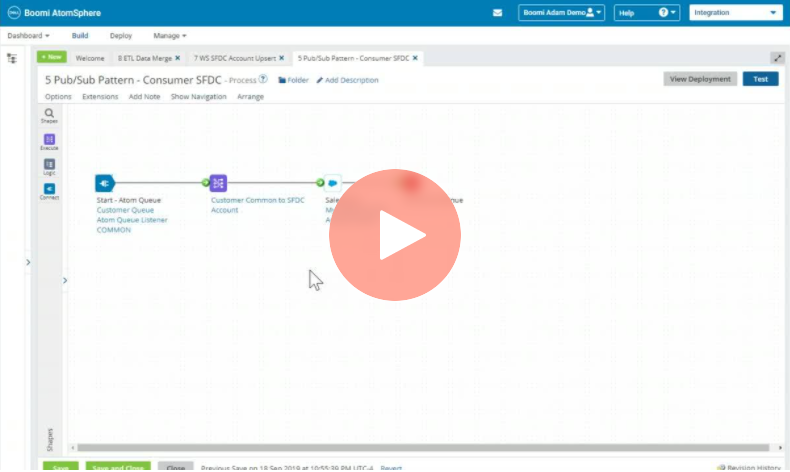Open the Manage menu
Screen dimensions: 790x472
(170, 36)
